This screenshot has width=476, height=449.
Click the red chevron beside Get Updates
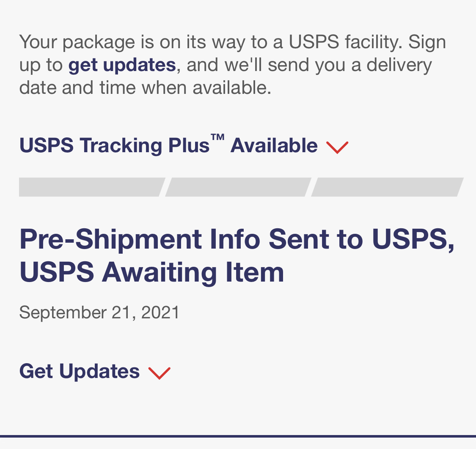(159, 373)
